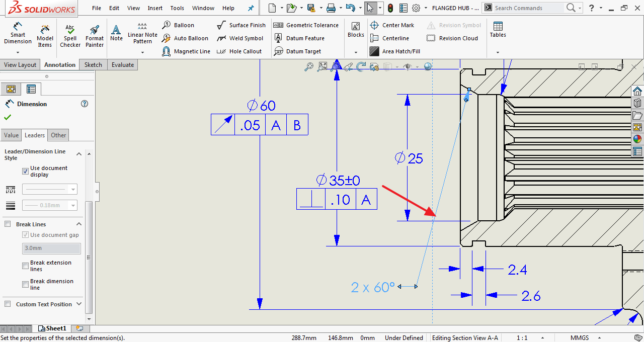Open the Blocks tool
The image size is (644, 342).
[356, 30]
